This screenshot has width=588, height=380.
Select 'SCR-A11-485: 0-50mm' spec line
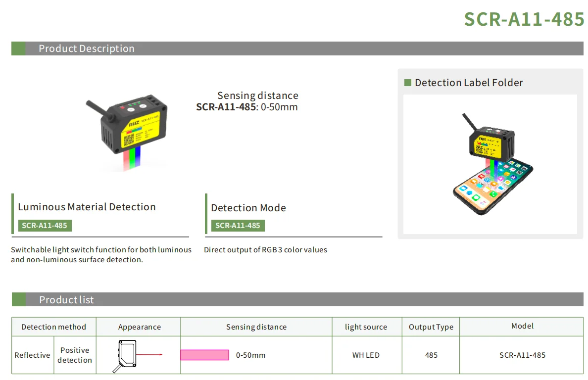[247, 107]
